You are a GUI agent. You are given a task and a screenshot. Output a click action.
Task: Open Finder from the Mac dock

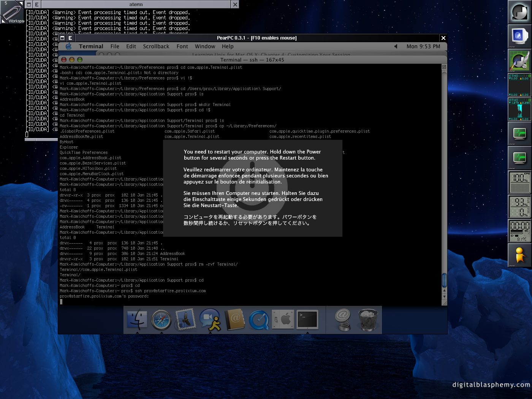click(x=137, y=320)
